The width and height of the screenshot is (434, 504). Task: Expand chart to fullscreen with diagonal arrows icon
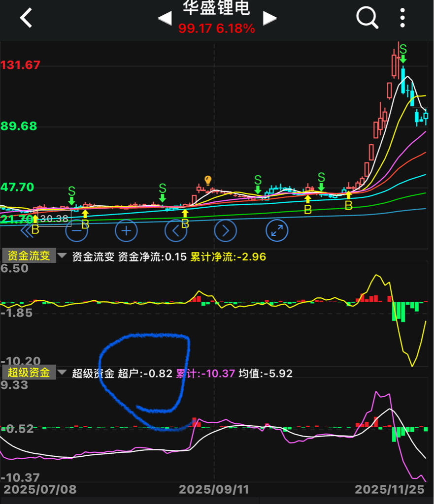277,231
